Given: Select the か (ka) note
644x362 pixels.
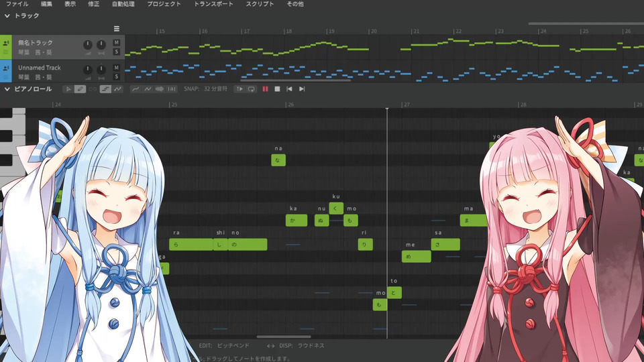Looking at the screenshot, I should 297,221.
